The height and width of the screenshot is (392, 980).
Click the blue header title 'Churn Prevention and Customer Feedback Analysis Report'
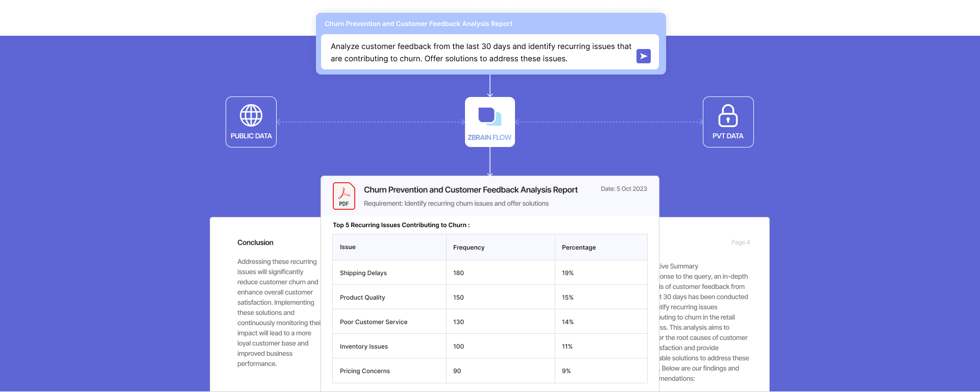[419, 24]
